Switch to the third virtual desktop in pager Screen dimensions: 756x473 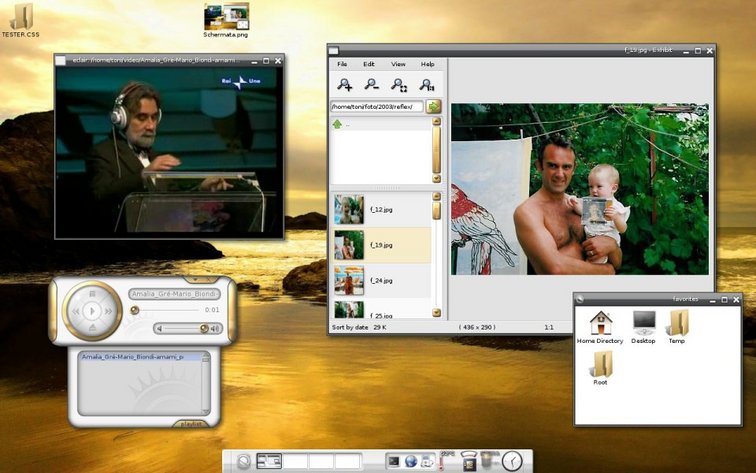point(321,461)
